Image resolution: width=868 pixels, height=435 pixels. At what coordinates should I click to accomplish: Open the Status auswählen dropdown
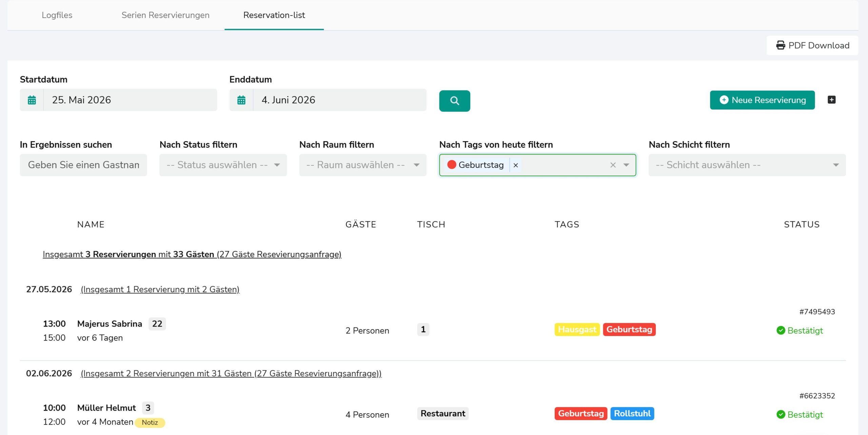223,165
